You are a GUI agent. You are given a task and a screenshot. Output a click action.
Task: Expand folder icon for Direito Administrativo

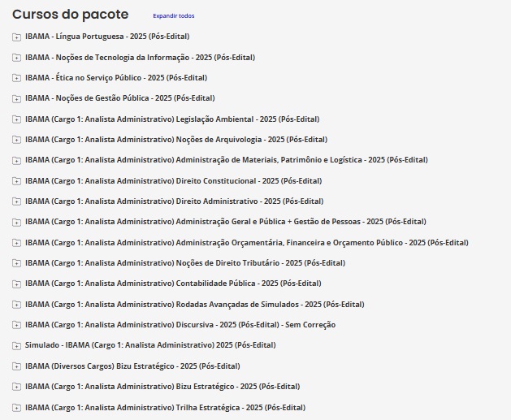pos(16,201)
